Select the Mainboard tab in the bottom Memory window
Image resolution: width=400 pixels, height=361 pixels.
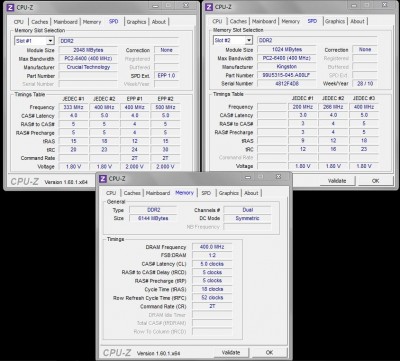pos(158,193)
